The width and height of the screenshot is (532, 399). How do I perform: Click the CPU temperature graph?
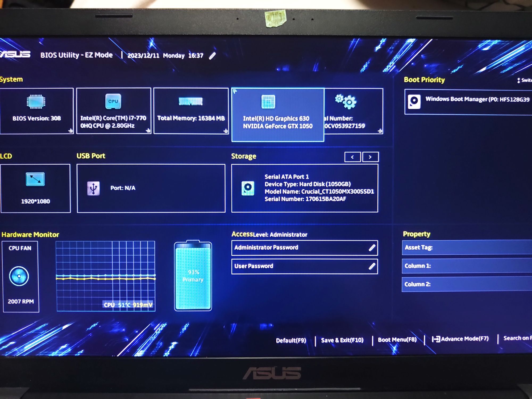pyautogui.click(x=106, y=276)
